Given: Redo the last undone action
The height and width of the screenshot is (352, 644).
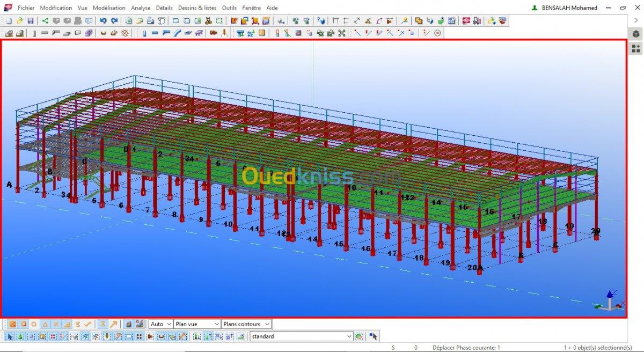Looking at the screenshot, I should [x=114, y=21].
